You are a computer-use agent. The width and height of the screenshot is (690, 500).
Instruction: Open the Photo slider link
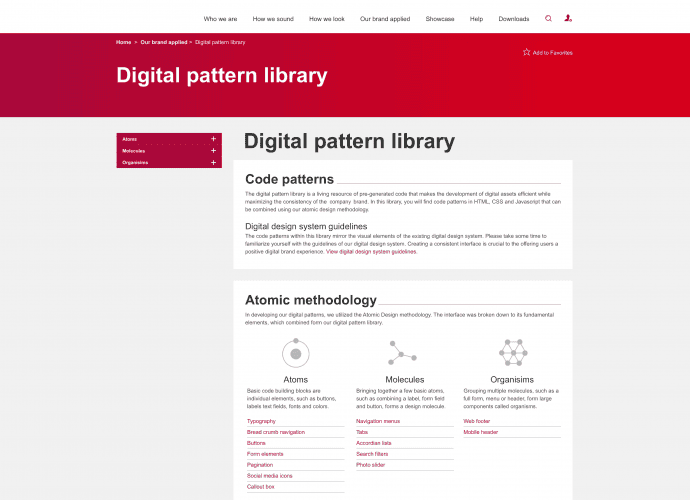[x=370, y=465]
